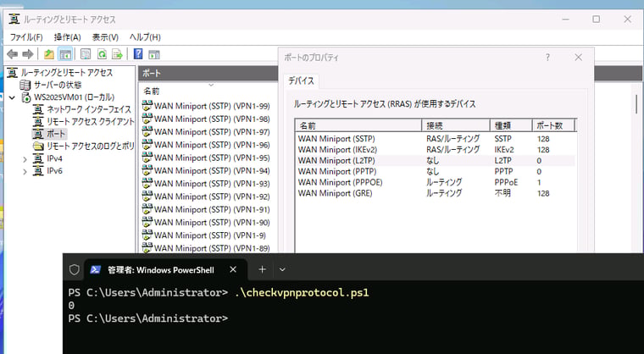Viewport: 644px width, 354px height.
Task: Open the terminal profile dropdown arrow
Action: (282, 269)
